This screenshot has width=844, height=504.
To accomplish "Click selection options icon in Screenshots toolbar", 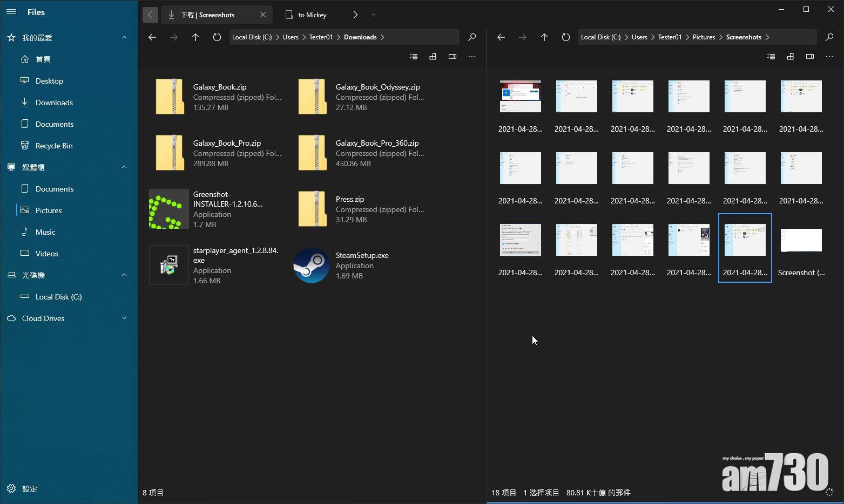I will pos(771,57).
